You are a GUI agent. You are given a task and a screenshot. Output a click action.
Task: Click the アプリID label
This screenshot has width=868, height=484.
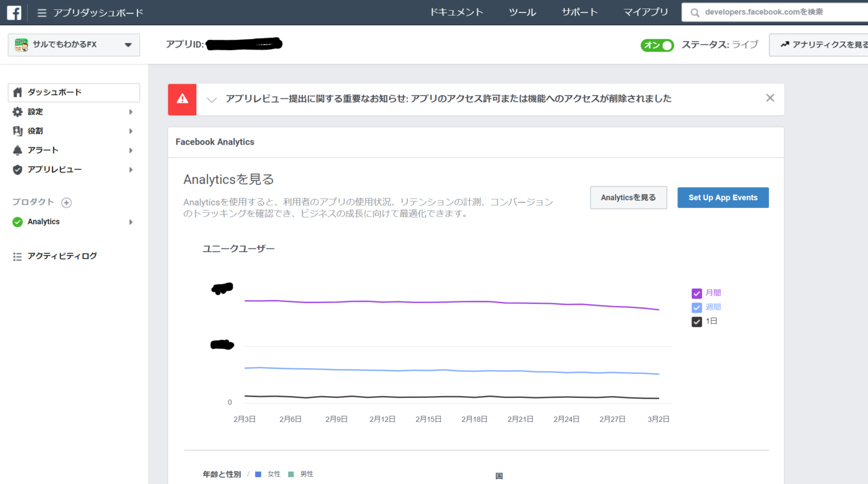click(x=185, y=45)
